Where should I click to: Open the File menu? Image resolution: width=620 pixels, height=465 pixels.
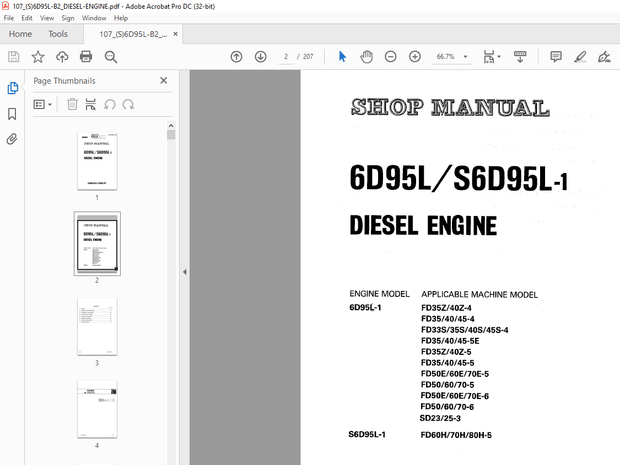(9, 18)
